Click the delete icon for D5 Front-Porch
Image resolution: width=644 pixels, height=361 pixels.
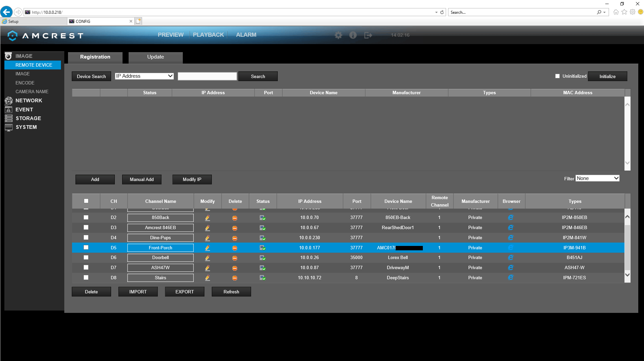235,248
